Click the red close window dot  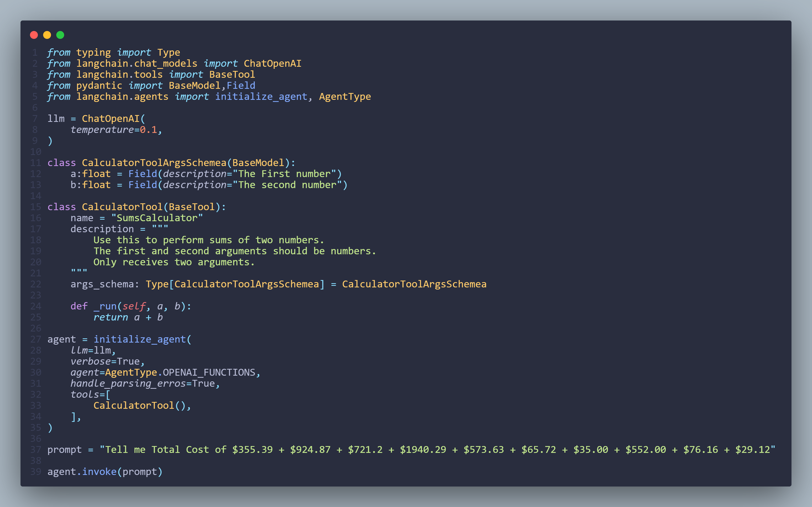click(34, 35)
